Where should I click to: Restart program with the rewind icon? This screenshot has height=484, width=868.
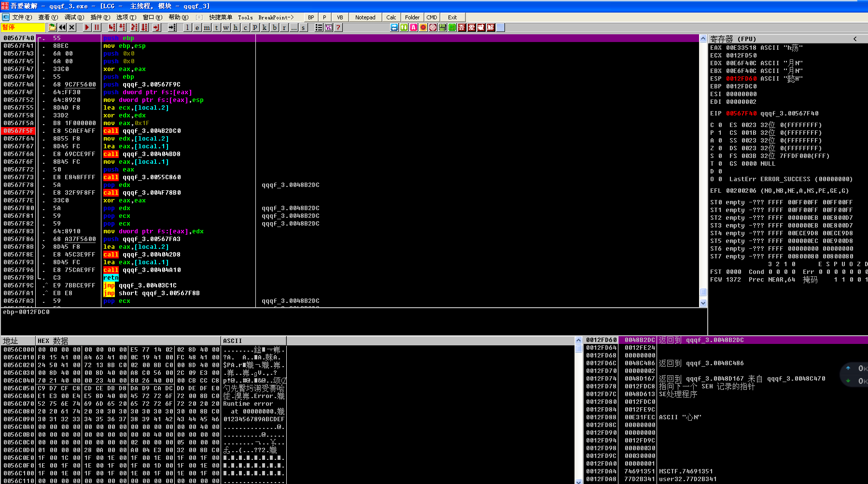click(62, 28)
